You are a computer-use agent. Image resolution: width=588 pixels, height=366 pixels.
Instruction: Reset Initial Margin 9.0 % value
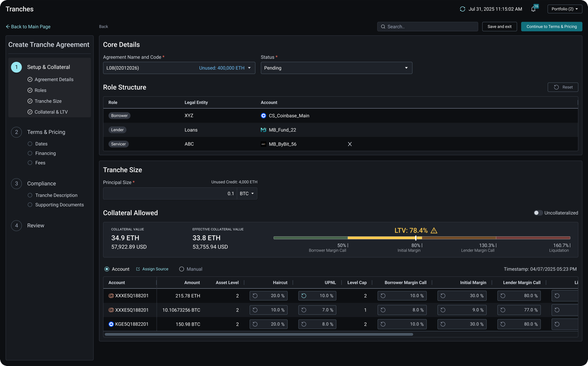[x=443, y=310]
